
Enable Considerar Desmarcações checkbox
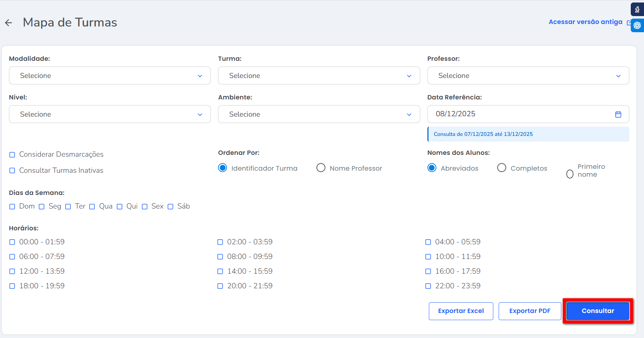(12, 155)
